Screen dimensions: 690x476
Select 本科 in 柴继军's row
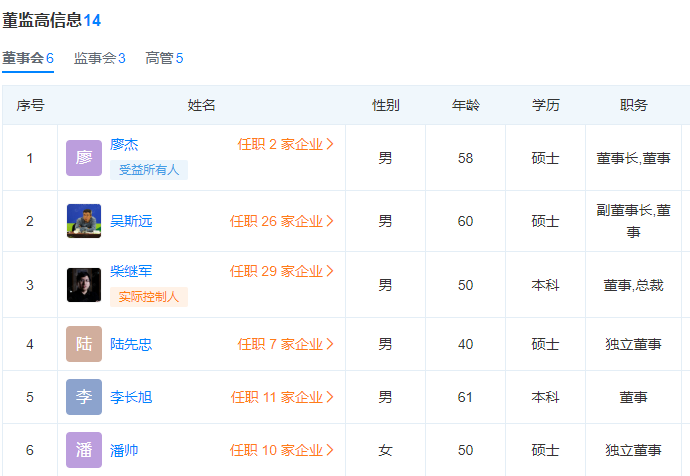(x=545, y=285)
